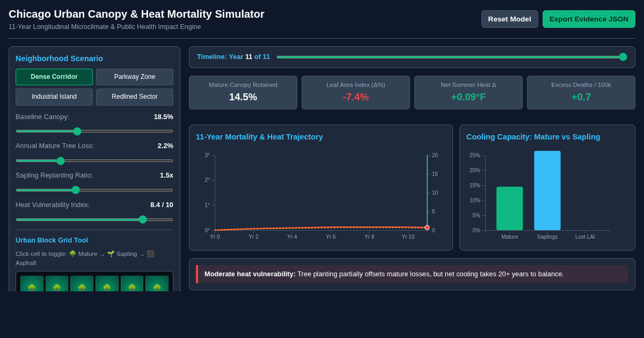The image size is (644, 338).
Task: Click the Timeline: Year 11 of 11 label
Action: point(233,57)
